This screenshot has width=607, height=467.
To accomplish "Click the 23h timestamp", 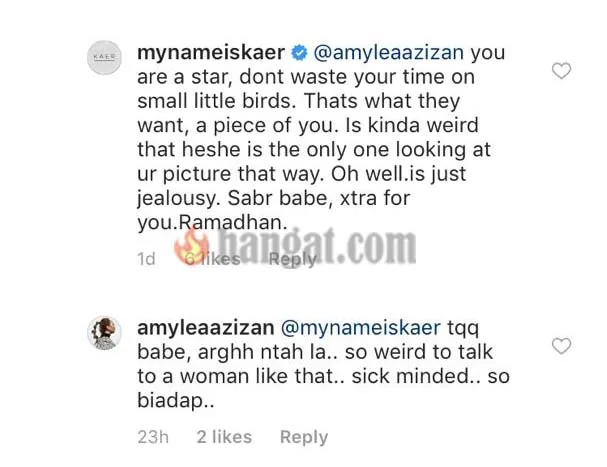I will point(153,437).
